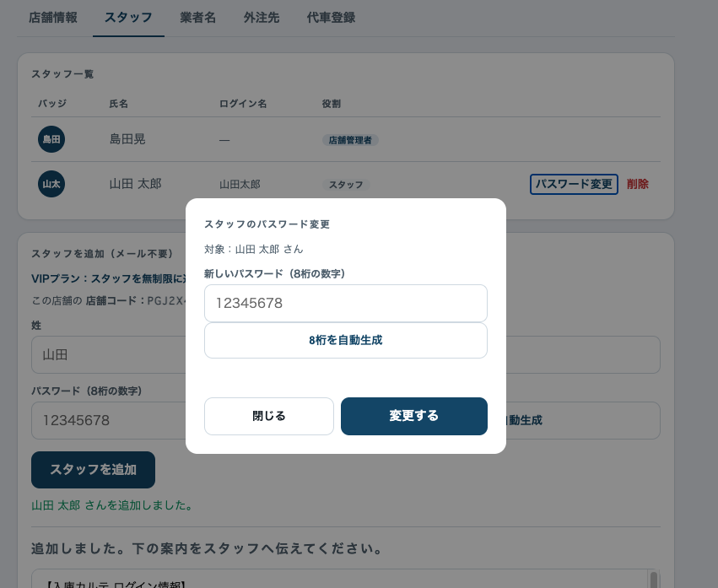Focus the 新しいパスワード input field
718x588 pixels.
(346, 303)
